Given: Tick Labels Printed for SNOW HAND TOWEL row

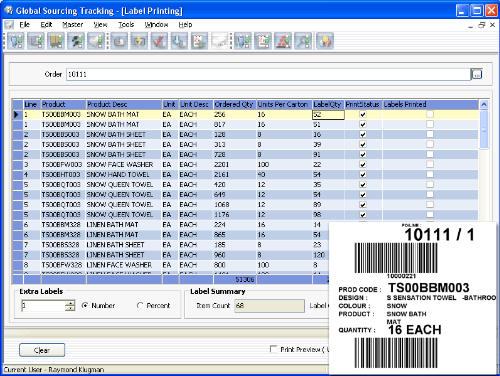Looking at the screenshot, I should click(430, 174).
